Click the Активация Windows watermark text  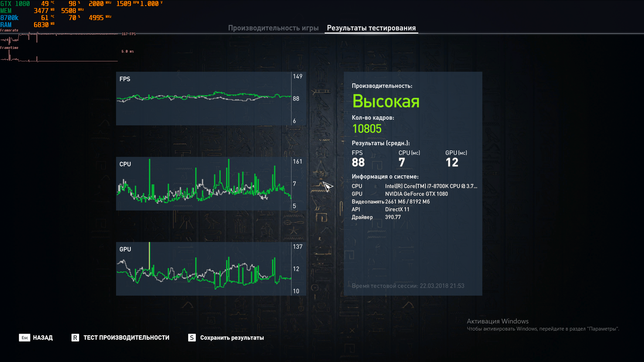[497, 321]
